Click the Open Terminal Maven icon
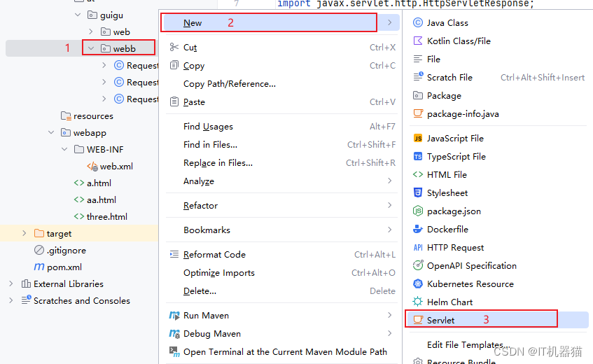The width and height of the screenshot is (593, 364). (x=174, y=352)
